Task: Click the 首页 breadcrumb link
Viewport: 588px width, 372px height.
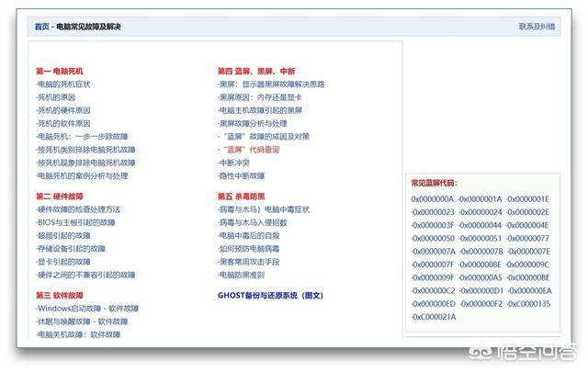Action: [41, 27]
